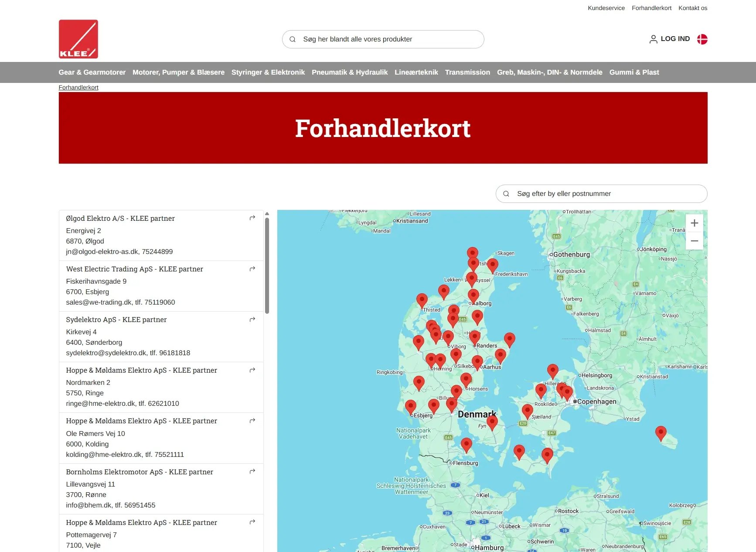Click the postal code search magnifier icon
The width and height of the screenshot is (756, 552).
coord(506,194)
